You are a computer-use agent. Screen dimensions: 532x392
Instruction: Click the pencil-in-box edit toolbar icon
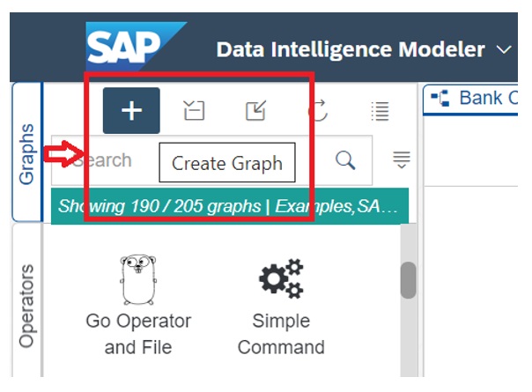(255, 111)
